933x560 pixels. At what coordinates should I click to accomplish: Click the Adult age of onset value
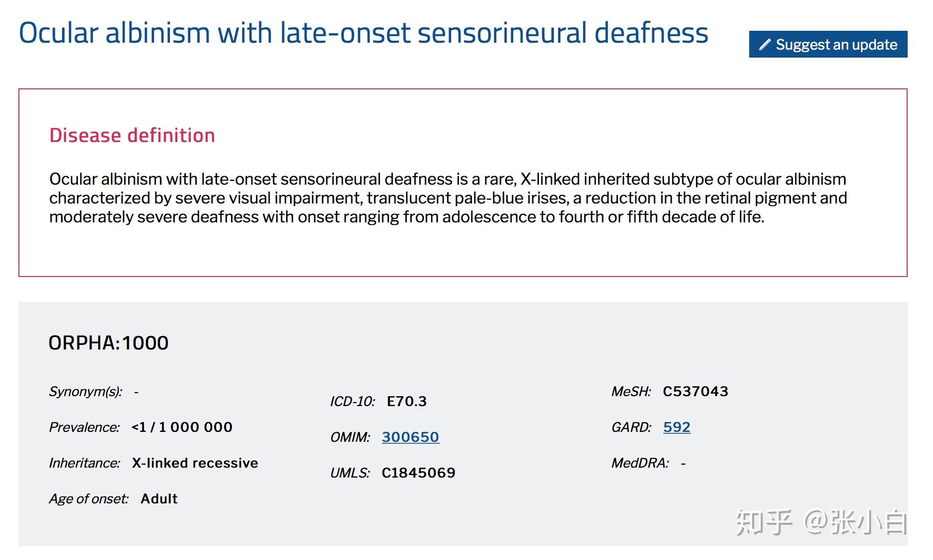point(159,498)
